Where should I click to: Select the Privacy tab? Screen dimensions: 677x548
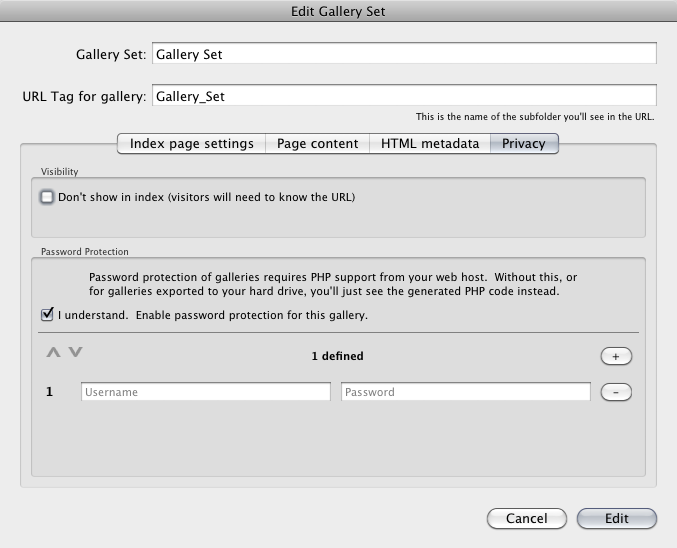point(524,143)
